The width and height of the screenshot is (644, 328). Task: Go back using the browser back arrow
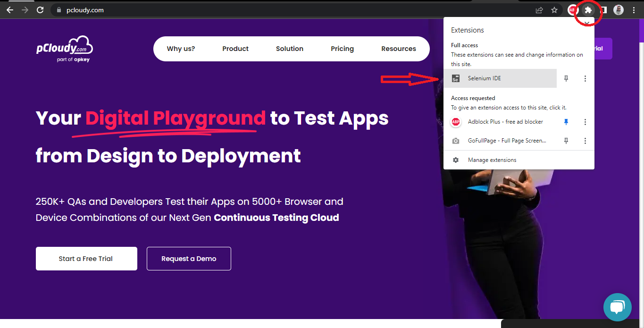(x=10, y=10)
